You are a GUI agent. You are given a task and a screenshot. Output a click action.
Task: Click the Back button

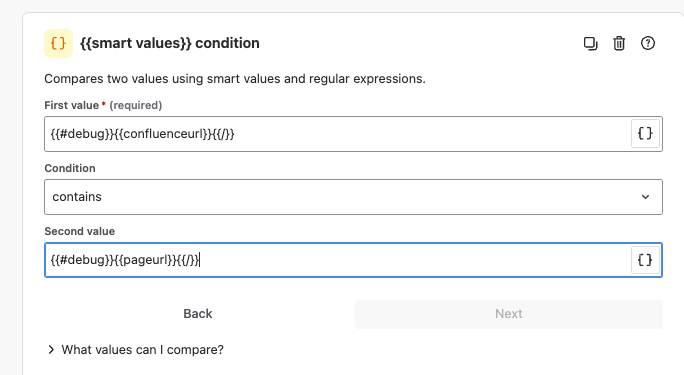pos(198,314)
